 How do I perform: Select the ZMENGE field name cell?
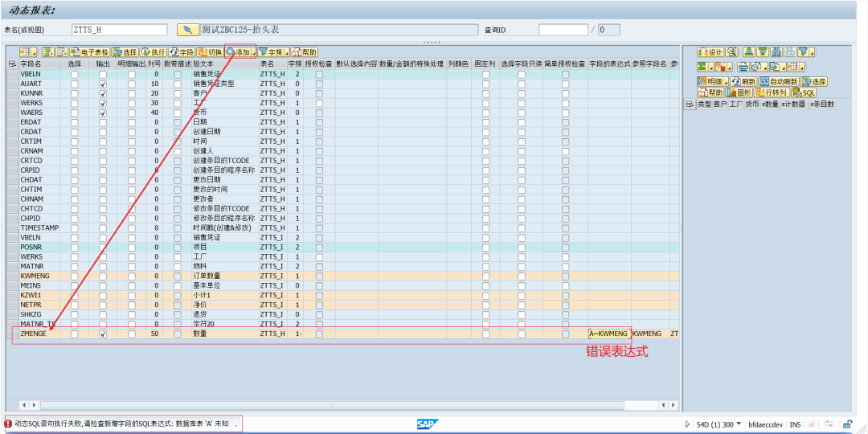coord(40,334)
